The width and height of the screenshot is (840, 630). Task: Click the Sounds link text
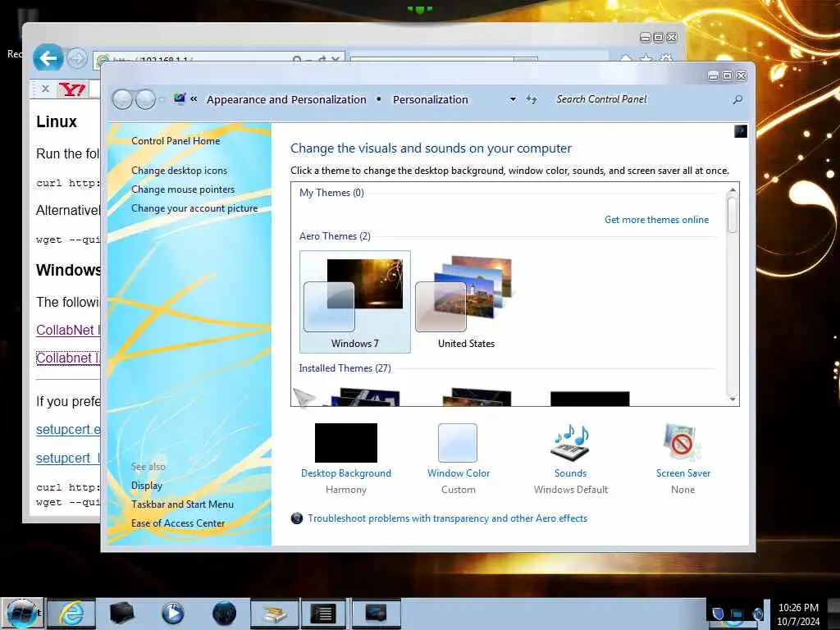coord(571,473)
